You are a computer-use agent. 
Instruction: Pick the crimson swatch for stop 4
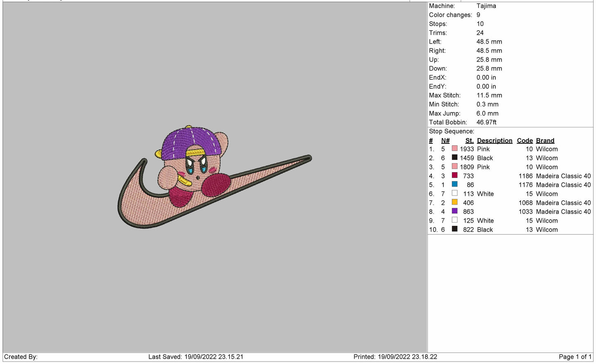click(x=455, y=176)
